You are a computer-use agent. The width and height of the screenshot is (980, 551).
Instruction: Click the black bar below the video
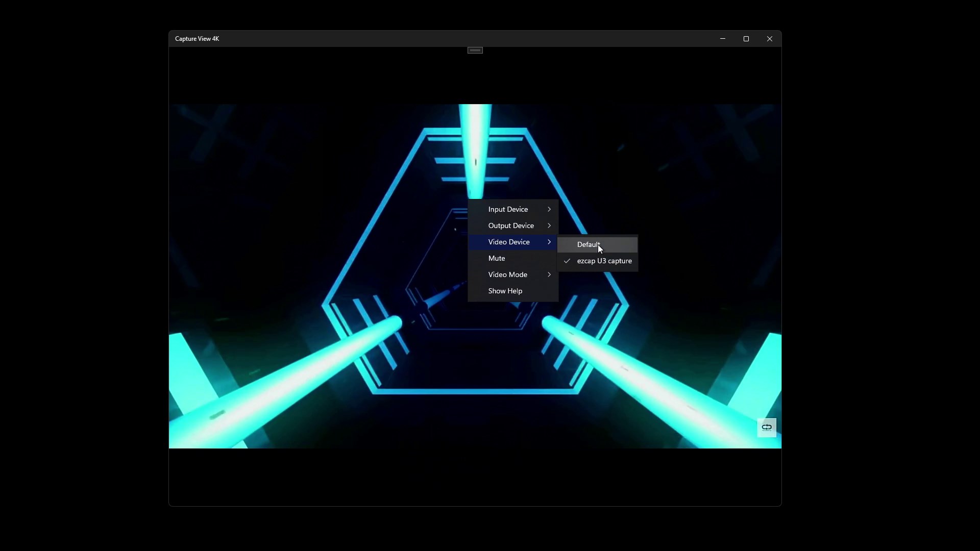point(475,477)
